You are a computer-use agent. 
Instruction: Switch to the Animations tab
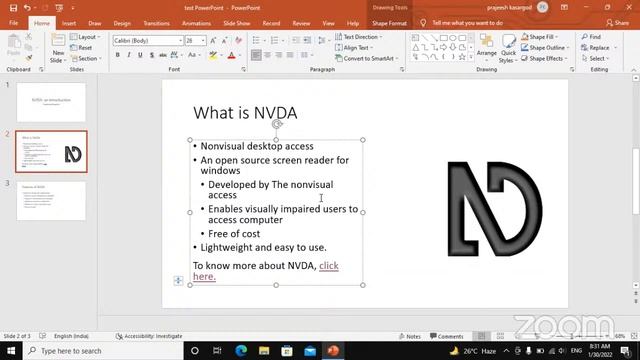pos(196,23)
